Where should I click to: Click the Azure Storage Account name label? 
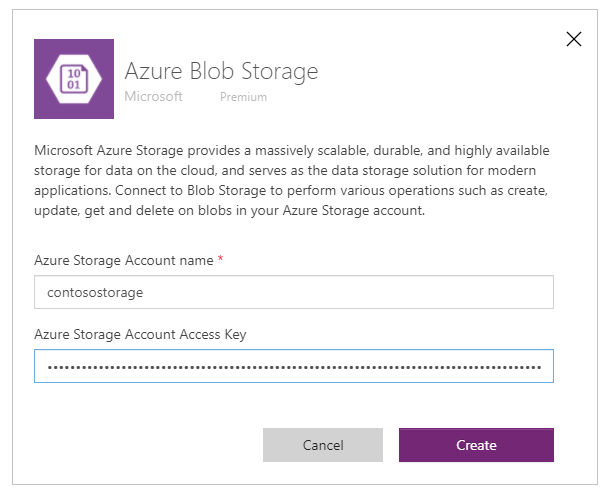(124, 260)
